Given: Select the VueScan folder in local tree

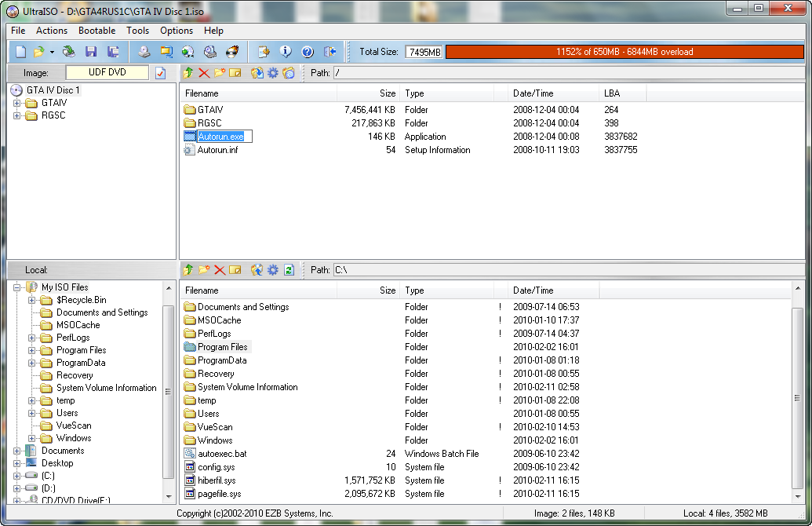Looking at the screenshot, I should tap(74, 426).
